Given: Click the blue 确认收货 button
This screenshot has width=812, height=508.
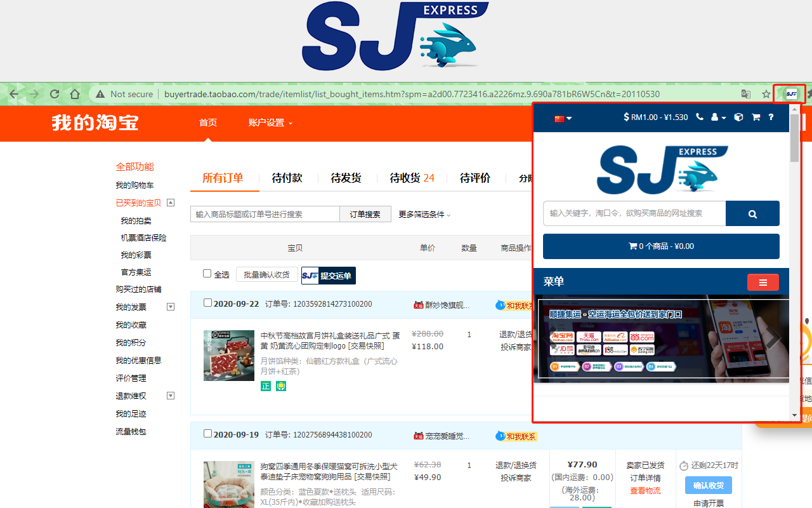Looking at the screenshot, I should pyautogui.click(x=709, y=485).
